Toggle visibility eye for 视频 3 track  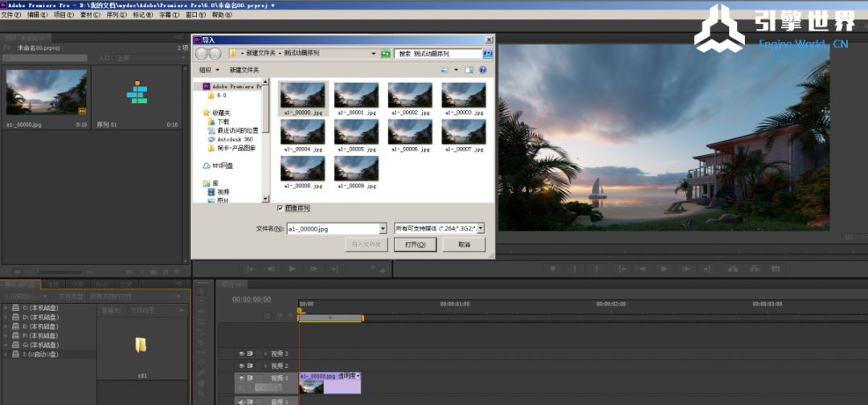point(241,354)
